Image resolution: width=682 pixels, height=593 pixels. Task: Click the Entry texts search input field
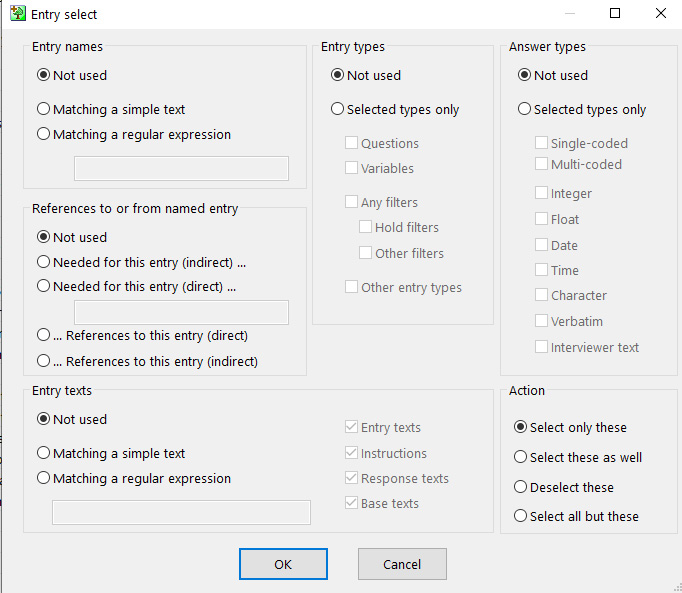tap(181, 513)
